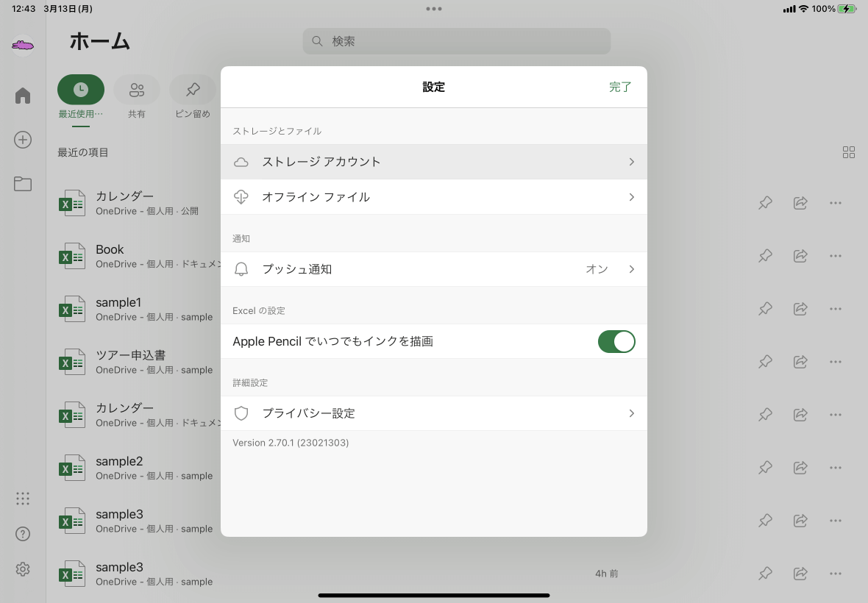Share the sample1 file

point(800,309)
